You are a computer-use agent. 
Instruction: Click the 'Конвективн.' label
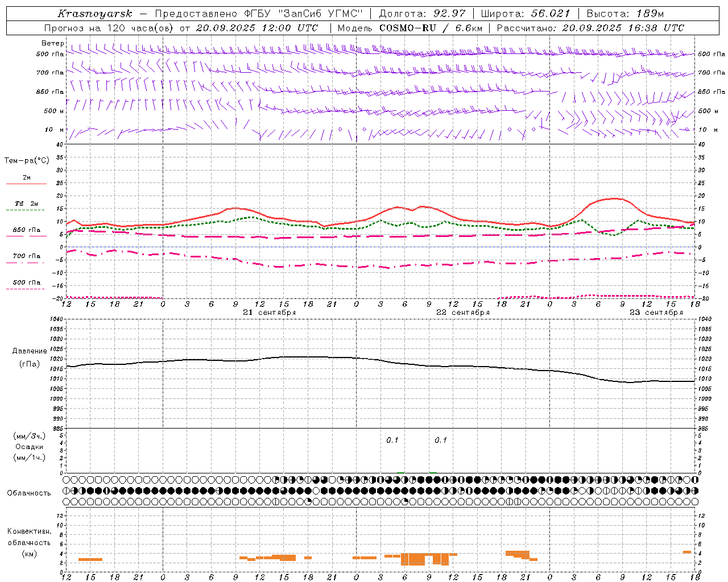[x=30, y=531]
